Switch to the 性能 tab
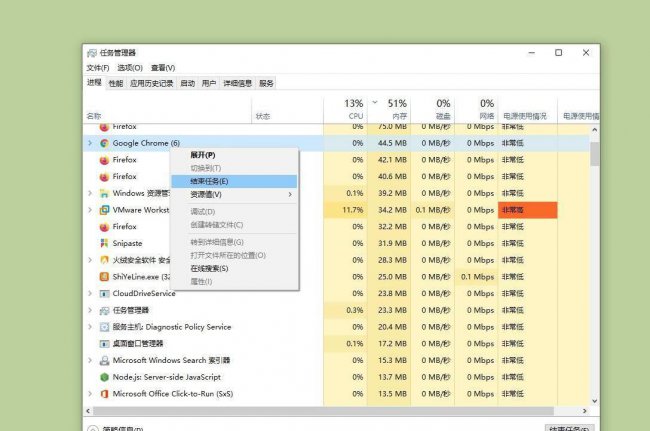Image resolution: width=650 pixels, height=431 pixels. pos(116,83)
